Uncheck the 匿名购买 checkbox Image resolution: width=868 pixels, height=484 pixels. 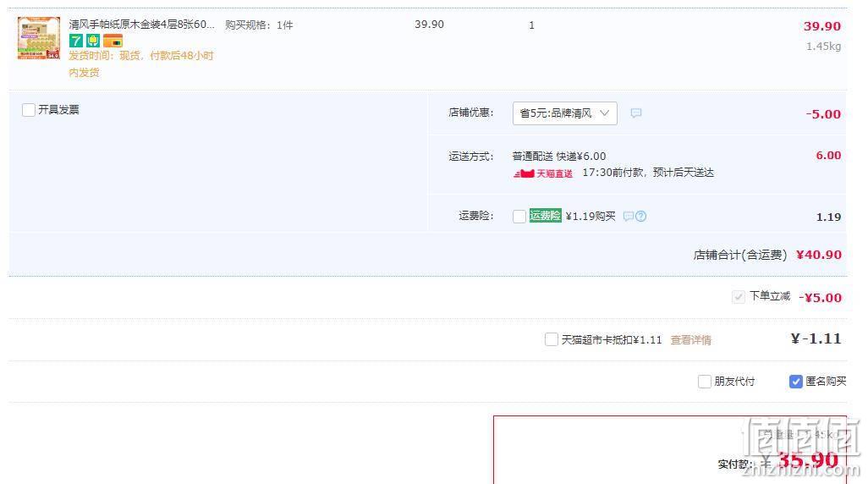[795, 381]
